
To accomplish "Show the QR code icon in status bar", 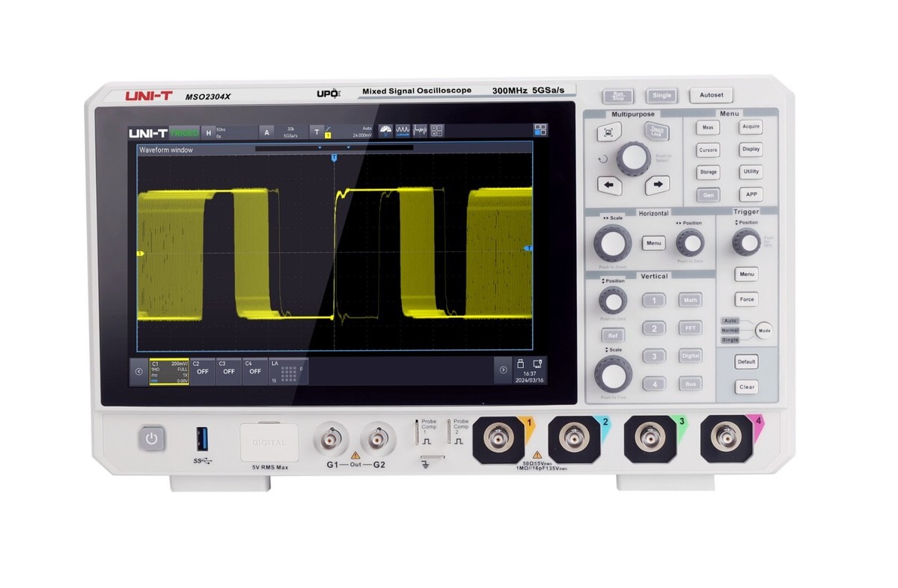I will coord(437,130).
